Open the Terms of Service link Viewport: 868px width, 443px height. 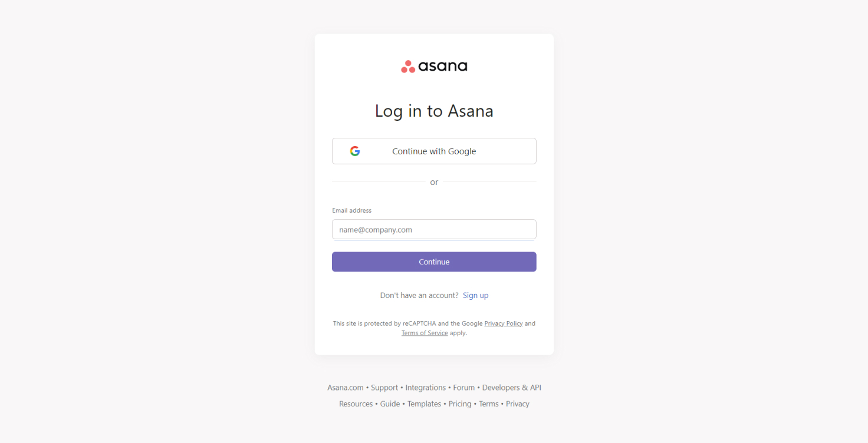425,333
